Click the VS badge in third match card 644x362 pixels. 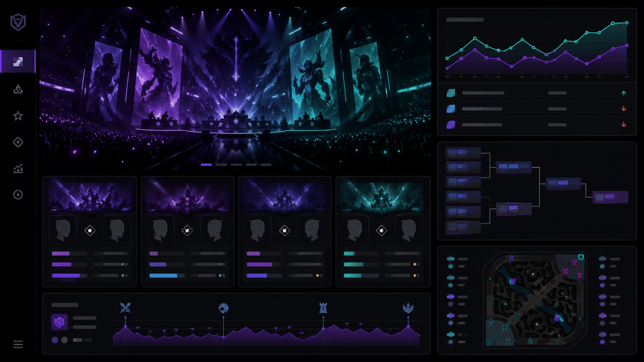[285, 230]
